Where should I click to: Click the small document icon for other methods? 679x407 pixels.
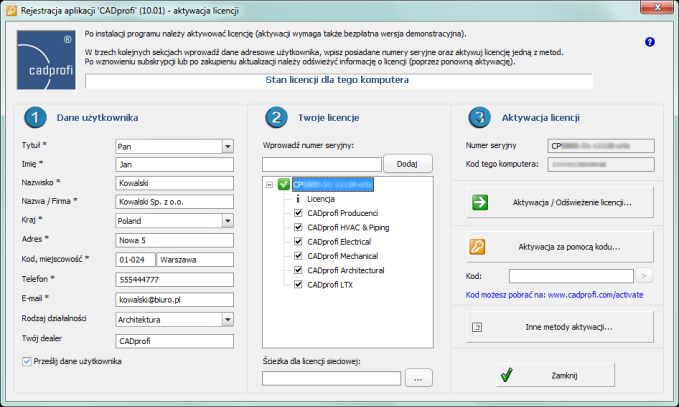tap(477, 327)
